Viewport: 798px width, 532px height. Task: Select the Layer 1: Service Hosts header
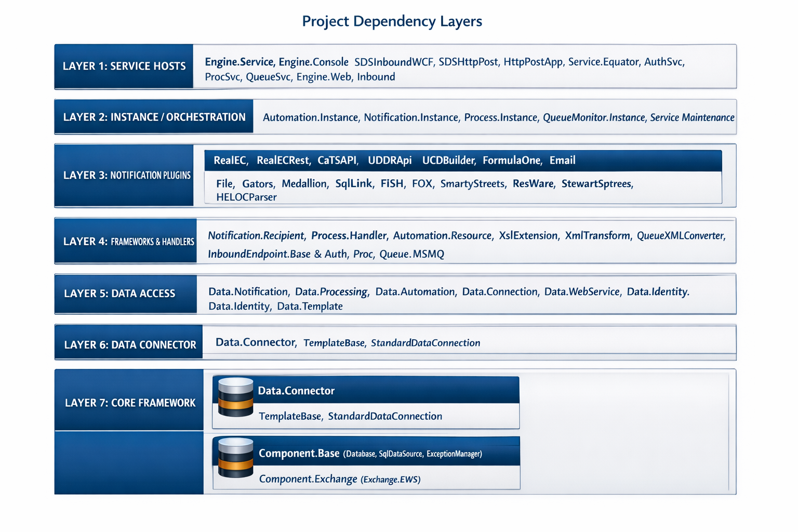tap(124, 66)
